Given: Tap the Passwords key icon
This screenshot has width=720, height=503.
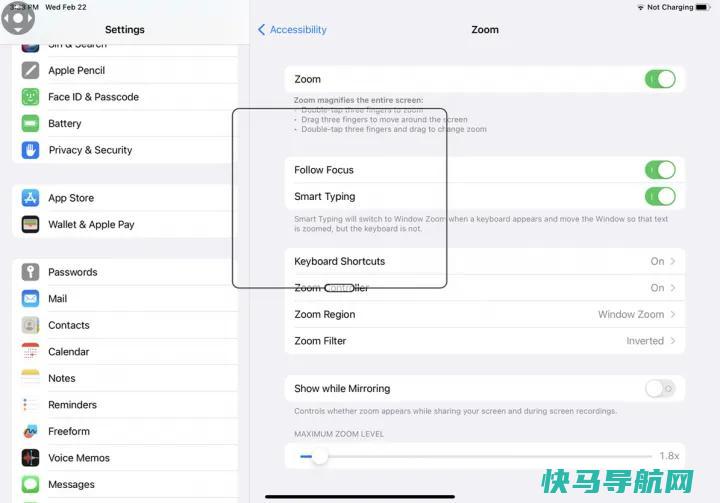Looking at the screenshot, I should [30, 272].
